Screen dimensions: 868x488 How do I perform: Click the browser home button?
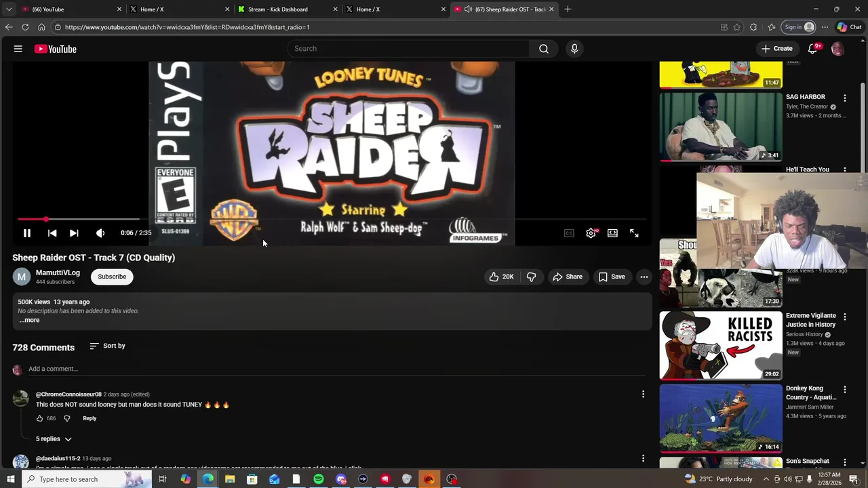[x=41, y=27]
